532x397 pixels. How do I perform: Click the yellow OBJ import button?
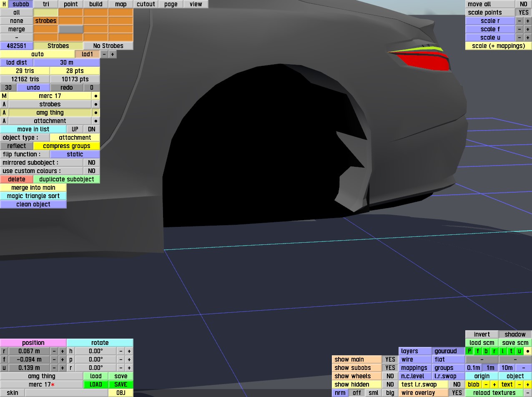coord(121,393)
